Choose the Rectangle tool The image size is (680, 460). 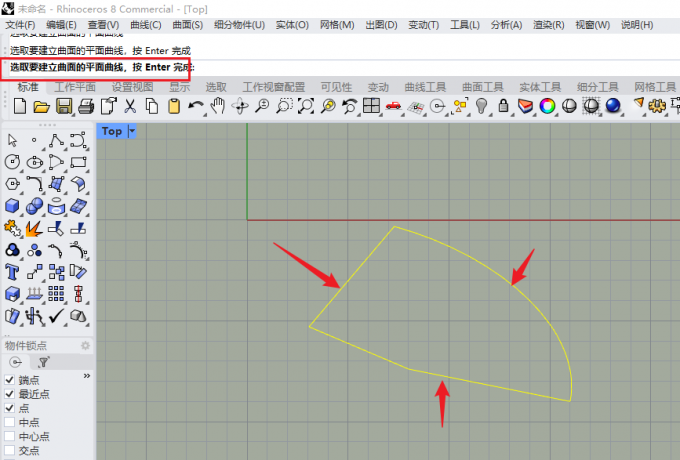click(78, 162)
